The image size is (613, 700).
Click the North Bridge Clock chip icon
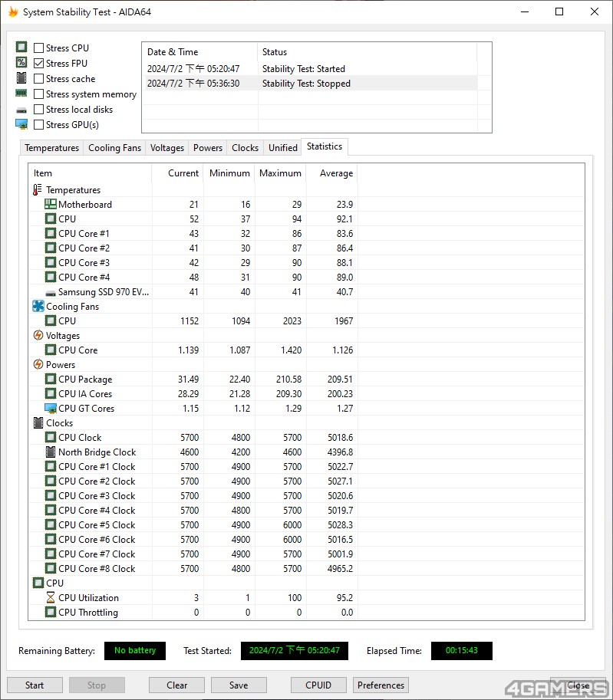point(51,452)
